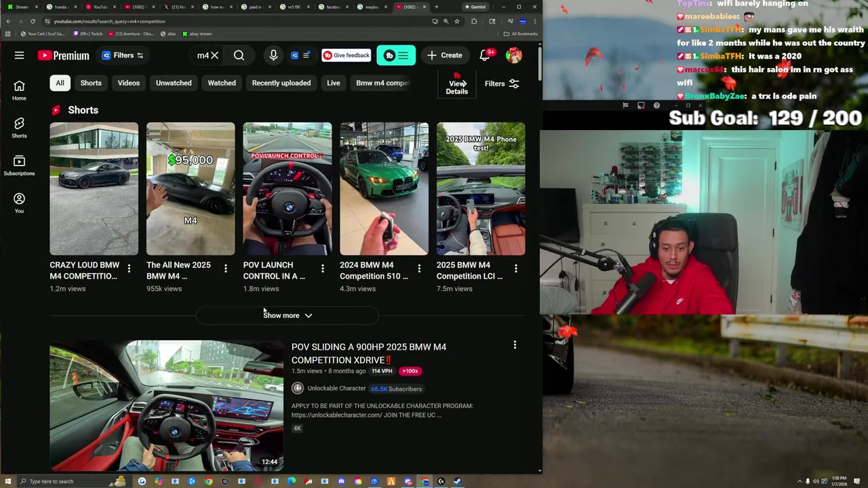Open the $95,000 All New 2025 M4 short
The image size is (868, 488).
191,188
